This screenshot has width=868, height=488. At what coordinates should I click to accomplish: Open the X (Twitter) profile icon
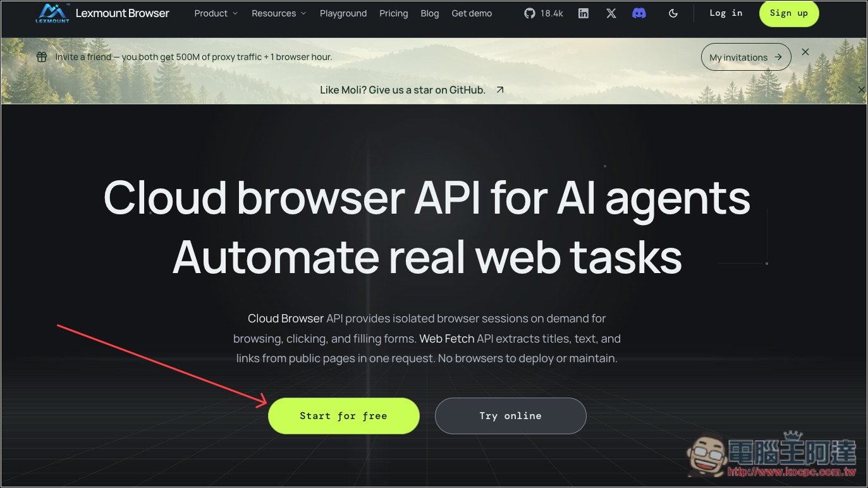tap(611, 13)
